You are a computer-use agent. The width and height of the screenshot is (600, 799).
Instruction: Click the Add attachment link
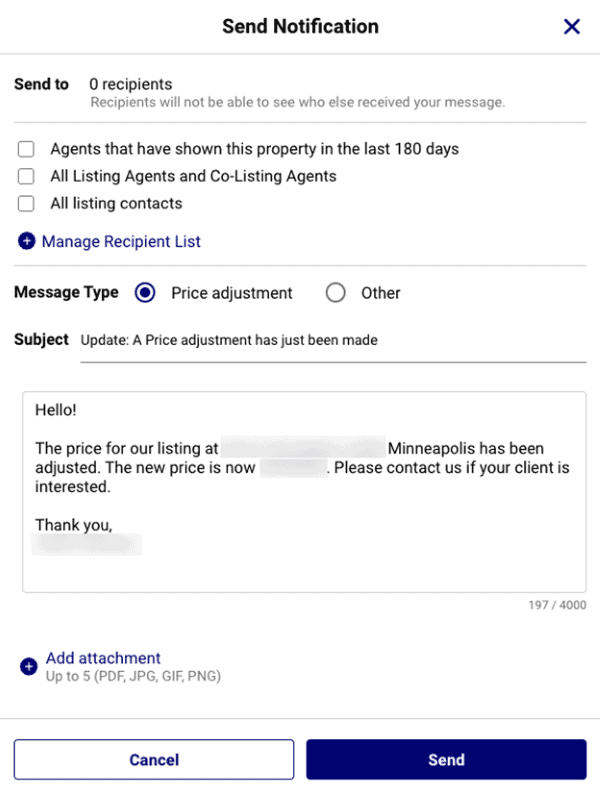click(x=103, y=658)
